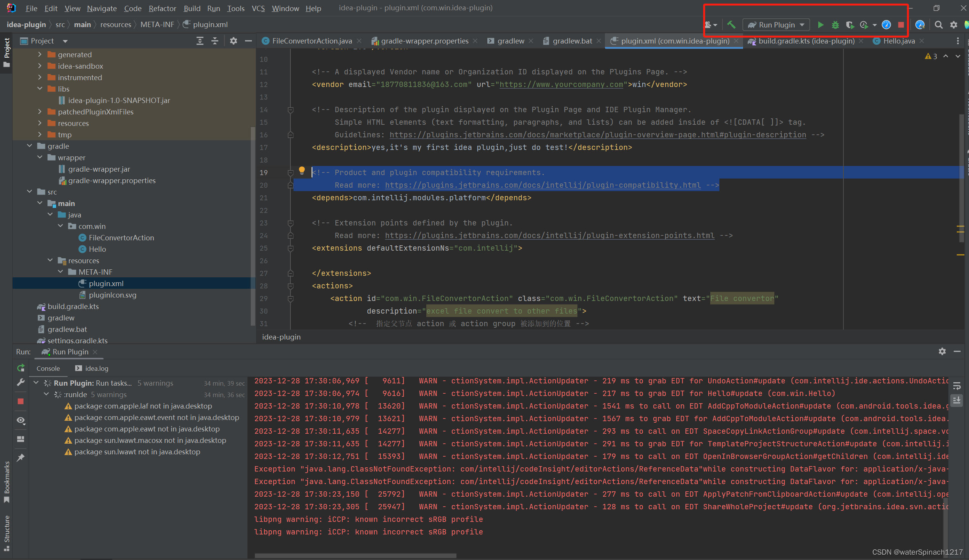The image size is (969, 560).
Task: Stop the running plugin from top toolbar
Action: tap(901, 25)
